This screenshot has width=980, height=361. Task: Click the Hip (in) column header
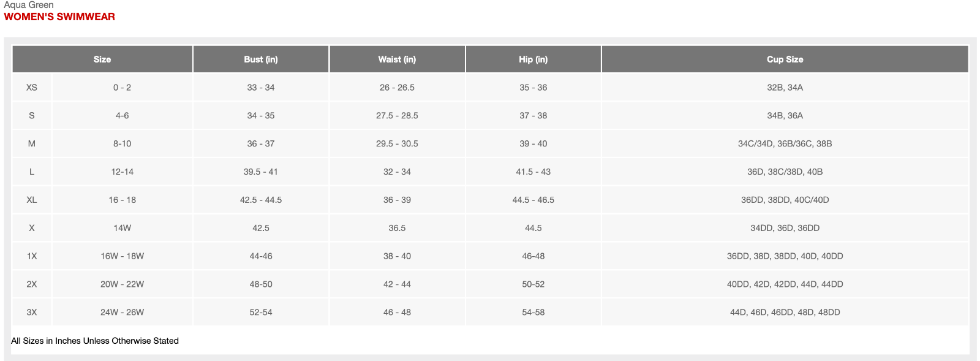pyautogui.click(x=533, y=59)
